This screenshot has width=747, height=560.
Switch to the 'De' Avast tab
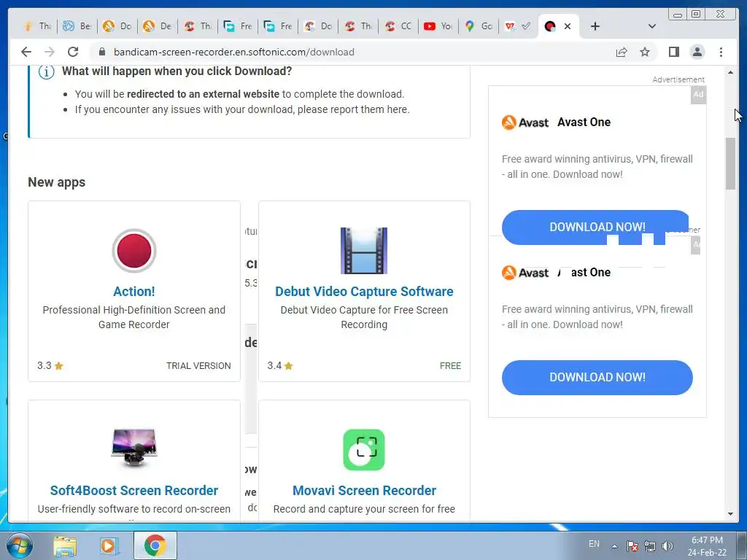pos(158,26)
